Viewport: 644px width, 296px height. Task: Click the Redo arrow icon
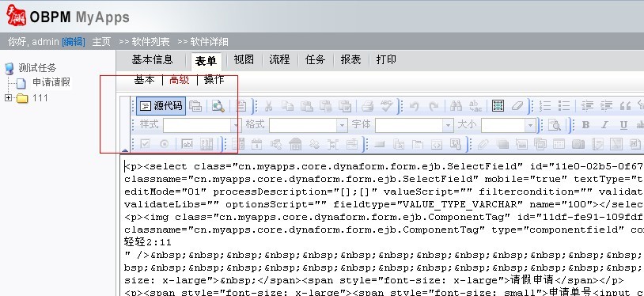pyautogui.click(x=434, y=106)
